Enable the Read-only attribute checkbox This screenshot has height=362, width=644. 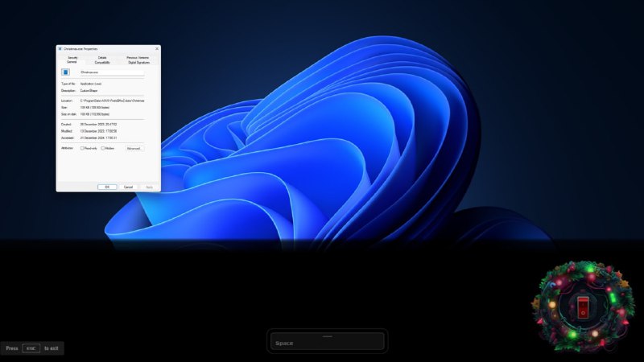point(82,148)
